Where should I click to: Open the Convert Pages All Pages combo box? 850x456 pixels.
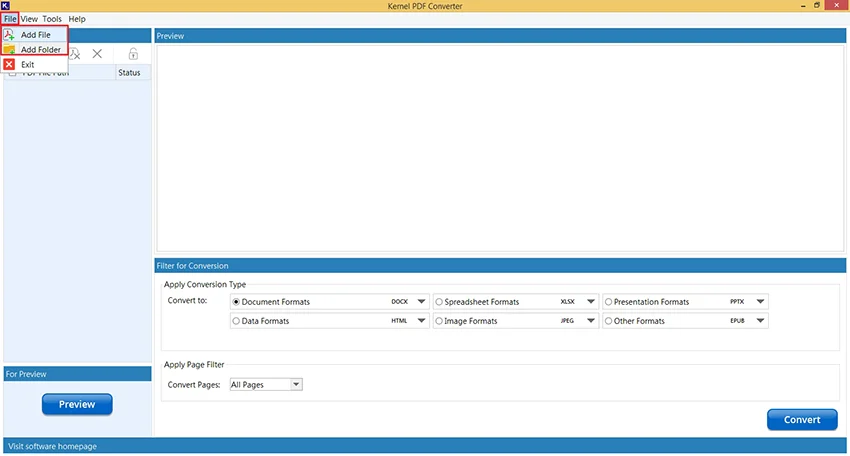pyautogui.click(x=266, y=384)
